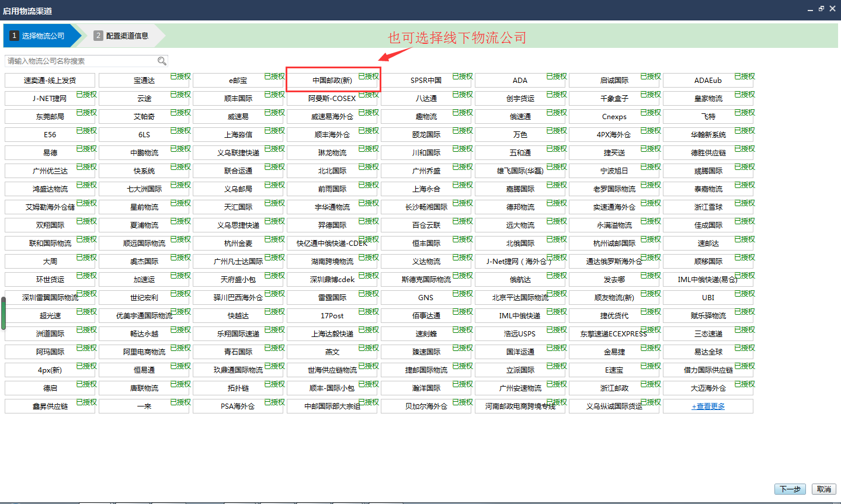The image size is (841, 504).
Task: Select SPSR中国 company
Action: point(426,81)
